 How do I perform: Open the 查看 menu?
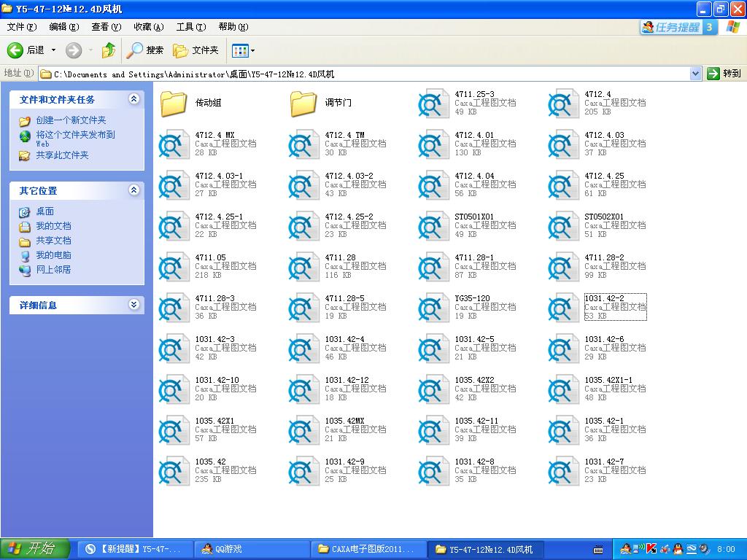point(106,27)
